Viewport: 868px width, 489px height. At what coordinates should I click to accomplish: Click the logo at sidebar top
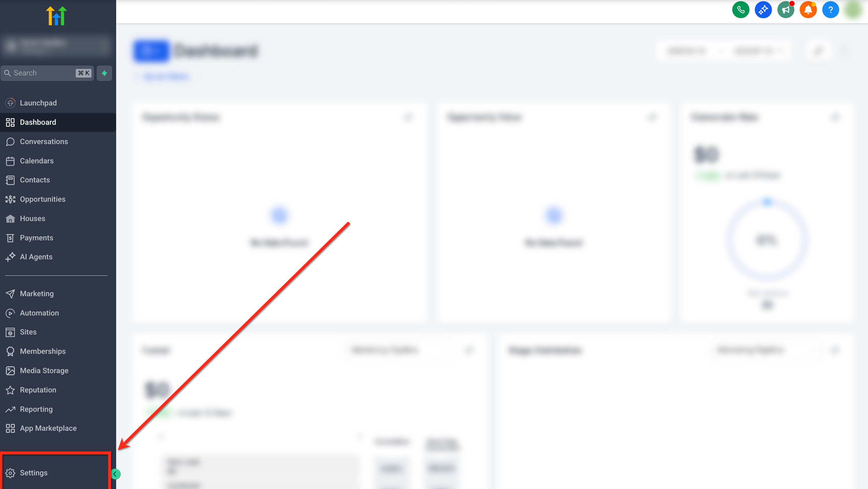57,16
